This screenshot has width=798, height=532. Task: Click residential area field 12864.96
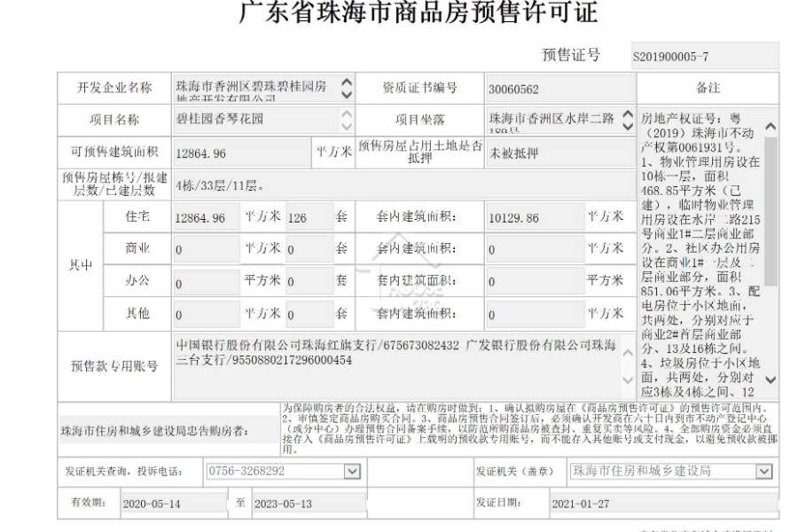pos(207,217)
